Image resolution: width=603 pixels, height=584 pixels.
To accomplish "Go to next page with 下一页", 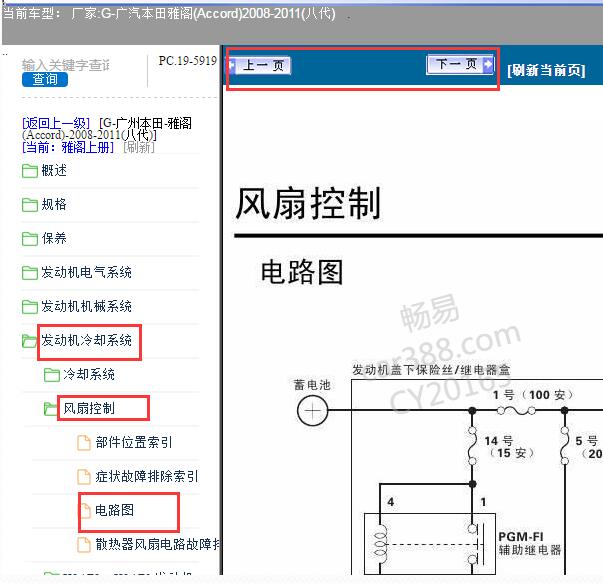I will coord(460,64).
